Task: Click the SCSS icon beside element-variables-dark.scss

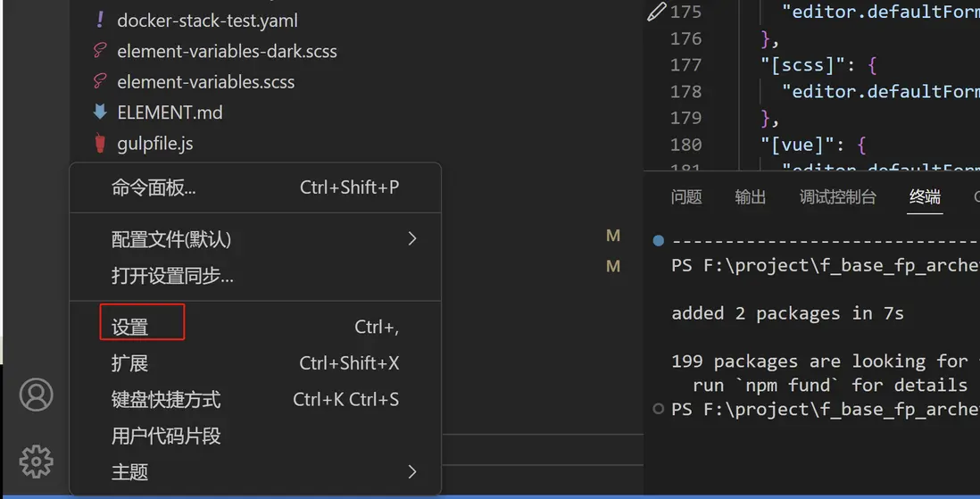Action: pos(100,51)
